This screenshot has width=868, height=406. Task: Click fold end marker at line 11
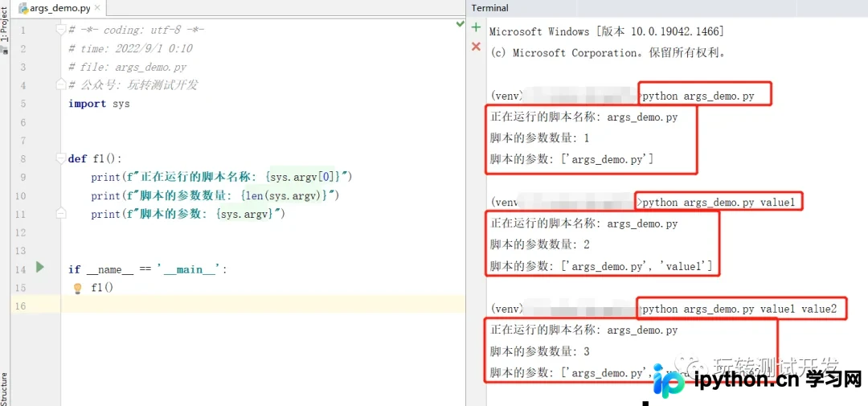(61, 214)
